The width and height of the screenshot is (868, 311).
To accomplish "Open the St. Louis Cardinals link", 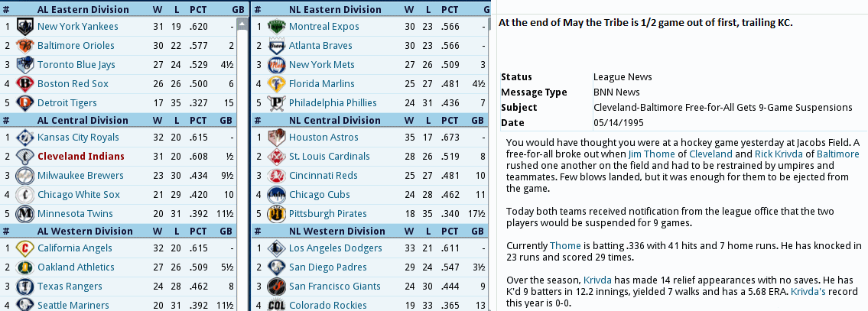I will coord(330,157).
